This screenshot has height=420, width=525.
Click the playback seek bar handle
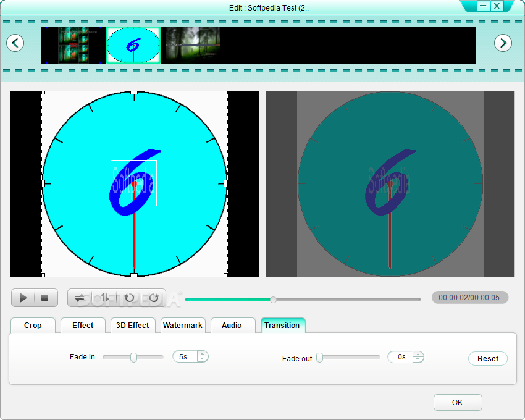pos(273,300)
